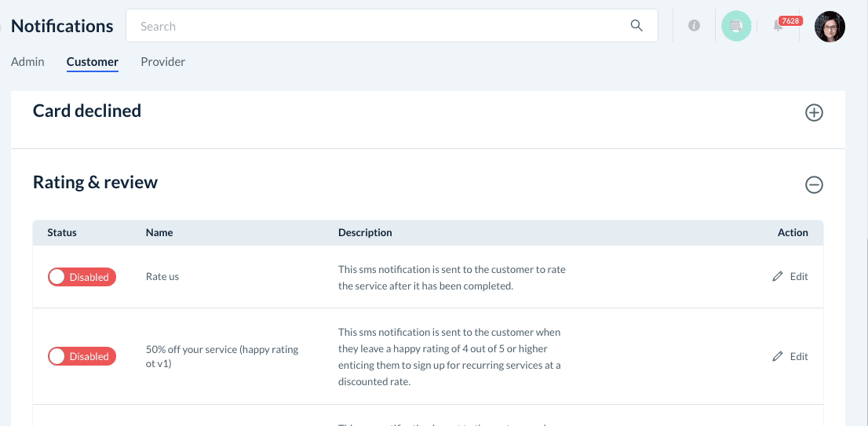Click Edit for 50% off notification
This screenshot has height=426, width=868.
pyautogui.click(x=798, y=356)
